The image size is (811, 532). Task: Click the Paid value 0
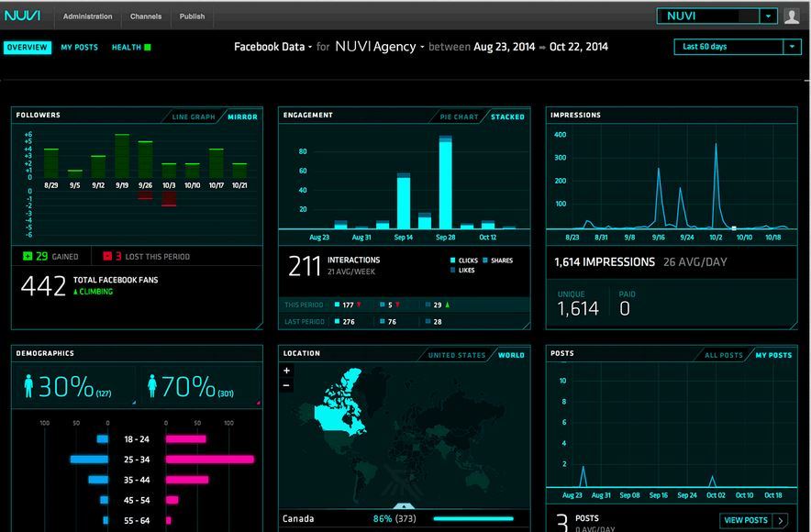pyautogui.click(x=625, y=309)
